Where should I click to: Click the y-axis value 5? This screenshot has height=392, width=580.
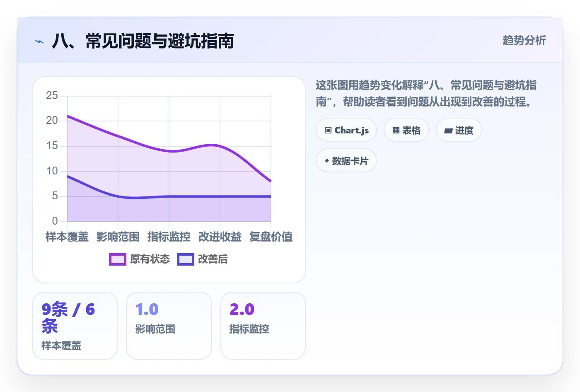coord(55,196)
